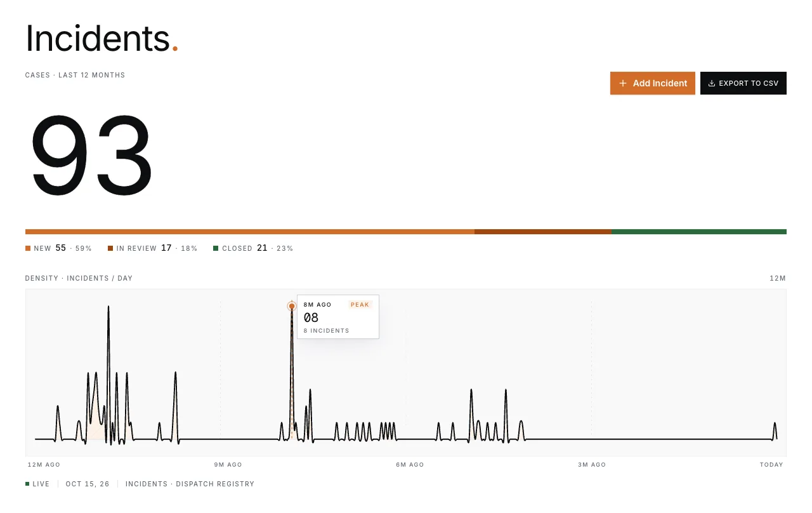Click the 12M AGO axis label
The image size is (812, 513).
click(44, 465)
